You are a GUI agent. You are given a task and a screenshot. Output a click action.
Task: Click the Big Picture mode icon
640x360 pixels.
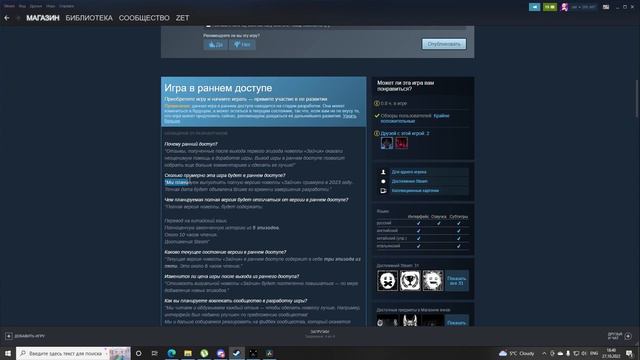[x=606, y=7]
